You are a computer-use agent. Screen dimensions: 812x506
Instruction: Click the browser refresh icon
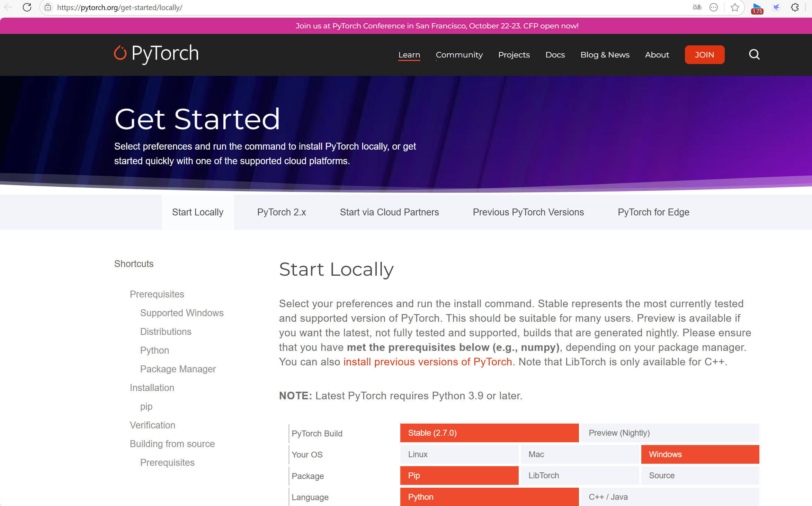(27, 7)
